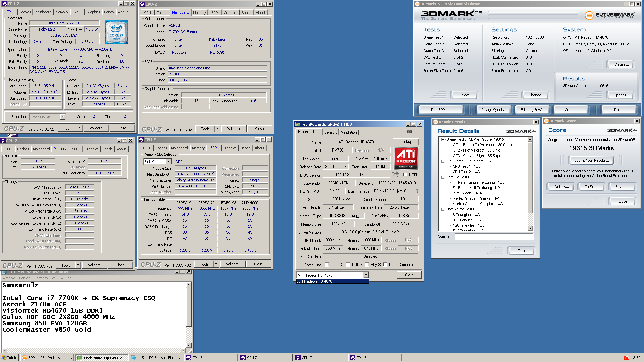
Task: Click the Comment input field in Result Details
Action: coord(494,237)
